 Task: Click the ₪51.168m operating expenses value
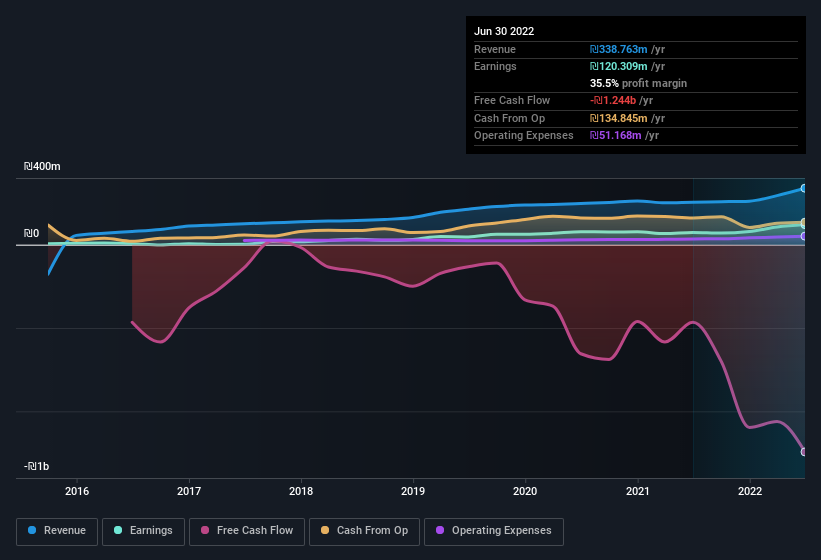coord(615,136)
